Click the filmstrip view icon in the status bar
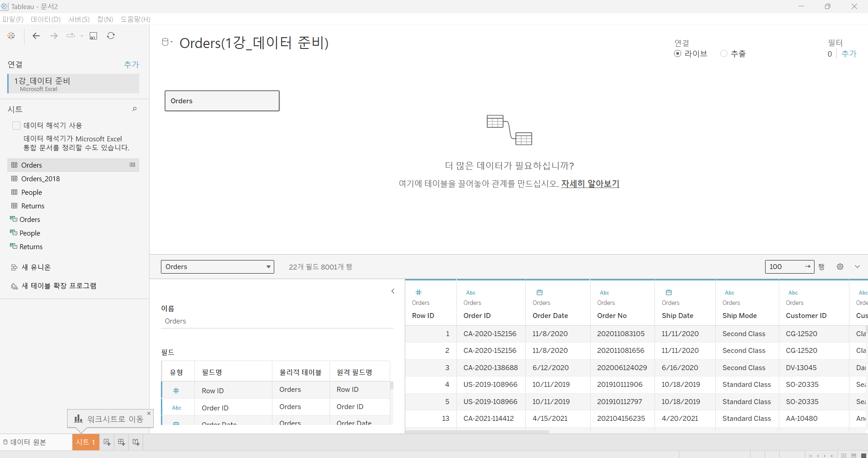 [853, 455]
